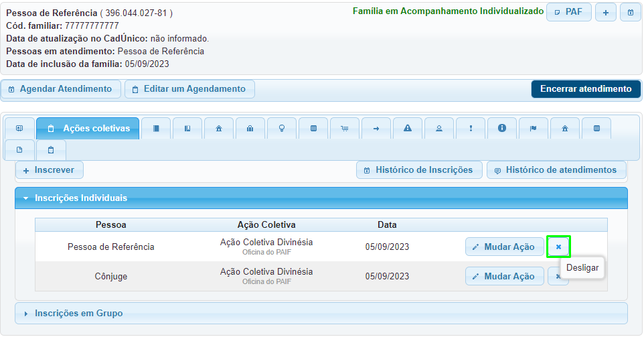The width and height of the screenshot is (644, 337).
Task: Open the info circle icon tab
Action: [502, 129]
